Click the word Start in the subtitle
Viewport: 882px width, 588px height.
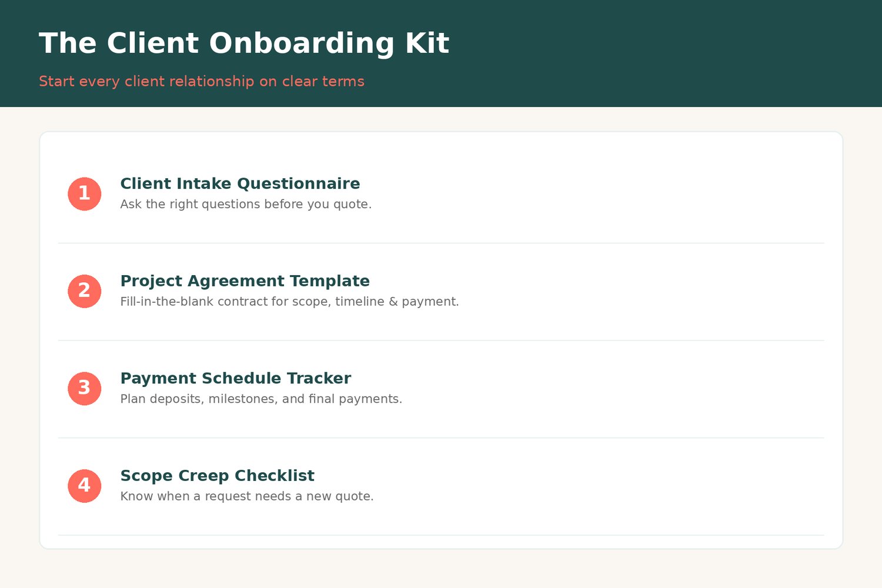[x=57, y=81]
